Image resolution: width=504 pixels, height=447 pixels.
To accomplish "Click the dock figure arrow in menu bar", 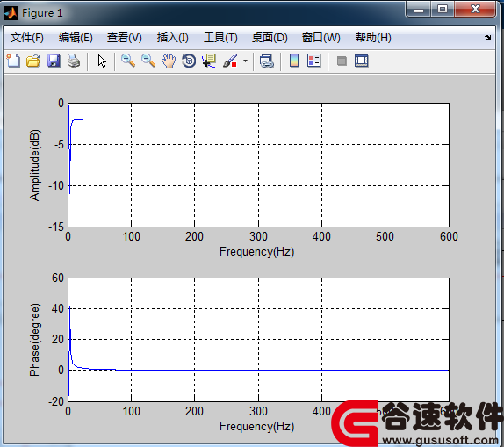I will [x=488, y=37].
